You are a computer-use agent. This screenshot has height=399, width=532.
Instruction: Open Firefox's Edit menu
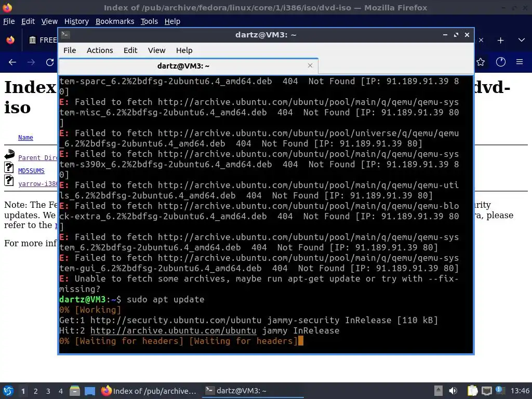tap(28, 21)
